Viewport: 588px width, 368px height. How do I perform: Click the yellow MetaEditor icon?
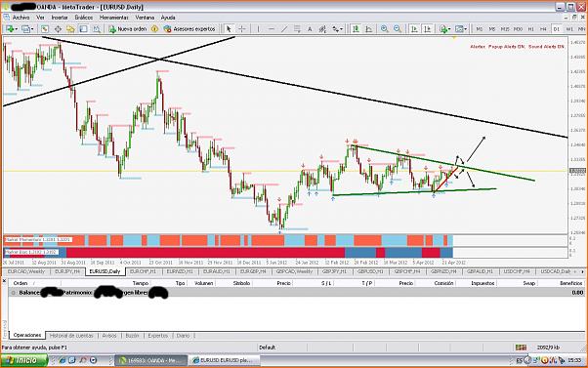[x=154, y=29]
